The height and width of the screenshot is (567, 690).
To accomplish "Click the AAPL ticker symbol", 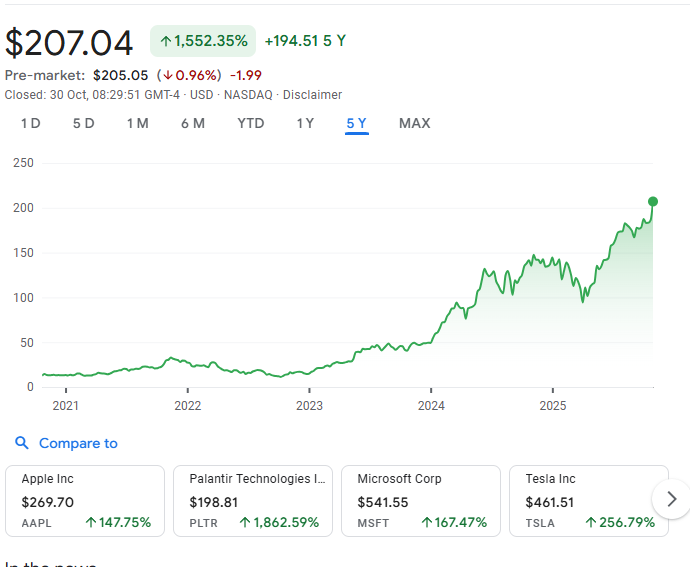I will pyautogui.click(x=37, y=523).
